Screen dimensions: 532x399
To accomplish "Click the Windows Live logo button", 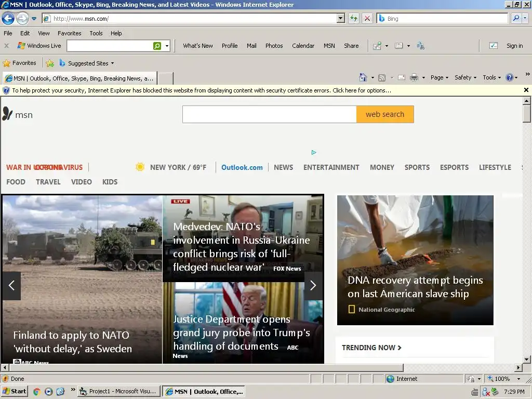I will click(x=39, y=46).
